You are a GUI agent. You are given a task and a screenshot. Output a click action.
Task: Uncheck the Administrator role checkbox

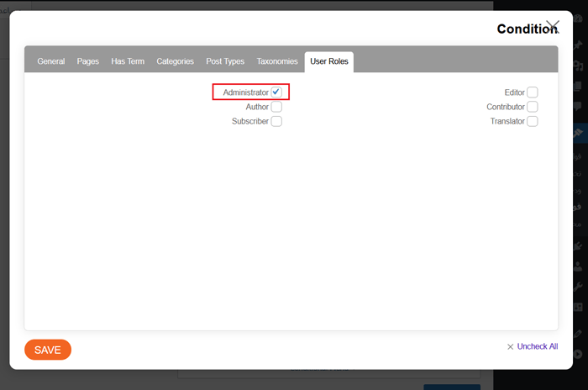tap(276, 92)
